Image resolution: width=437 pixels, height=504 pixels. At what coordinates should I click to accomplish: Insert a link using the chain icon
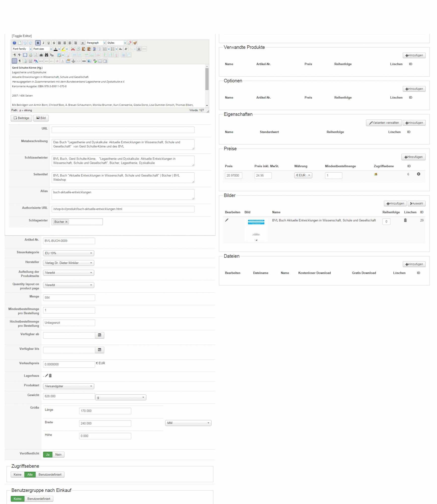tap(84, 61)
